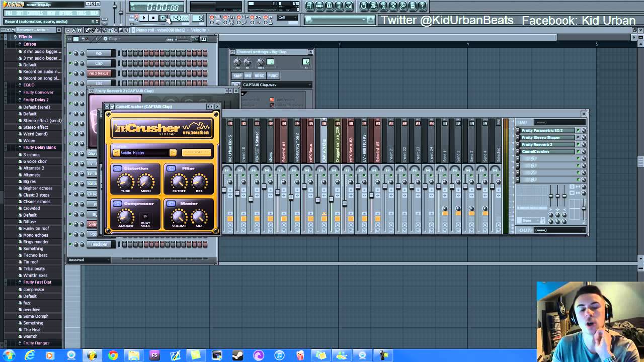Screen dimensions: 644x362
Task: Select next CamelCrusher preset arrow
Action: pyautogui.click(x=173, y=152)
